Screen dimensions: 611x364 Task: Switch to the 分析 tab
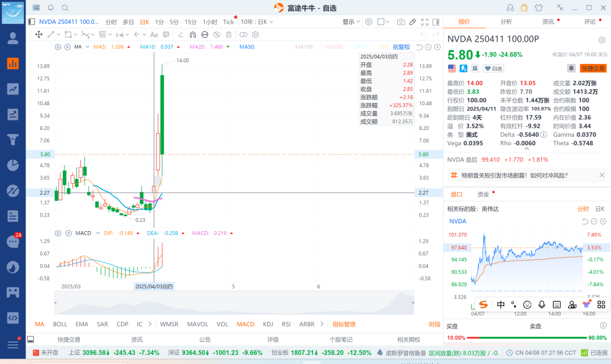tap(506, 22)
